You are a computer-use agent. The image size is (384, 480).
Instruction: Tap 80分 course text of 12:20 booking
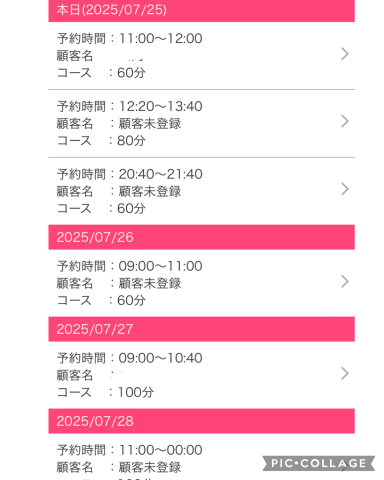(131, 141)
